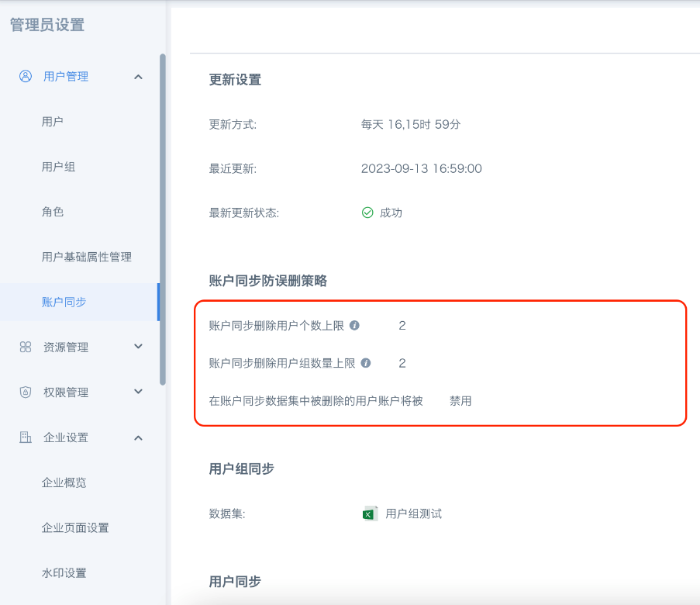
Task: Click the Excel icon for 用户组测试
Action: click(x=370, y=513)
